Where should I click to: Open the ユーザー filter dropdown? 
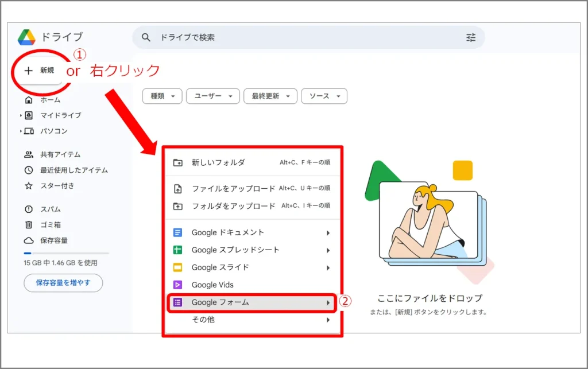[x=212, y=96]
